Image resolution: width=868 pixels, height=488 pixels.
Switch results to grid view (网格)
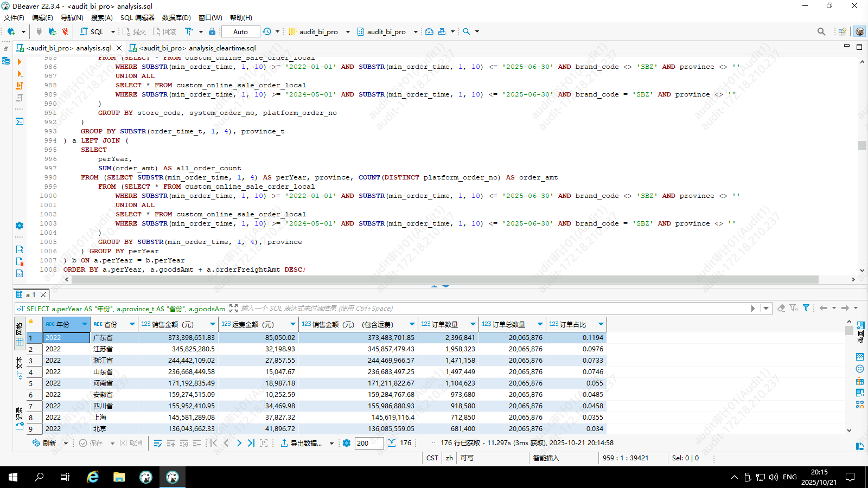point(20,335)
